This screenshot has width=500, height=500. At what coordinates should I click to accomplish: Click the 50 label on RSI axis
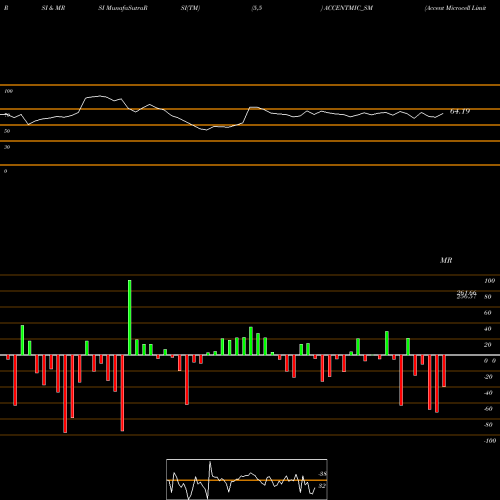pyautogui.click(x=7, y=131)
